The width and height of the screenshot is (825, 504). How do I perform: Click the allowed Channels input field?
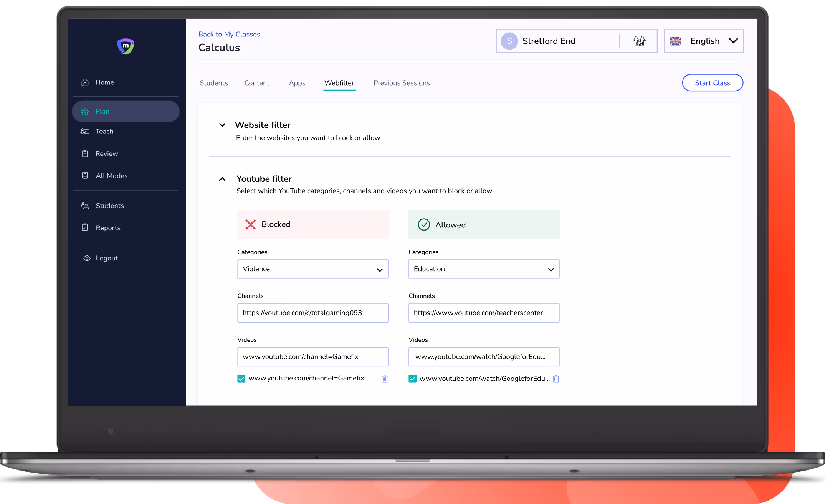pos(484,313)
